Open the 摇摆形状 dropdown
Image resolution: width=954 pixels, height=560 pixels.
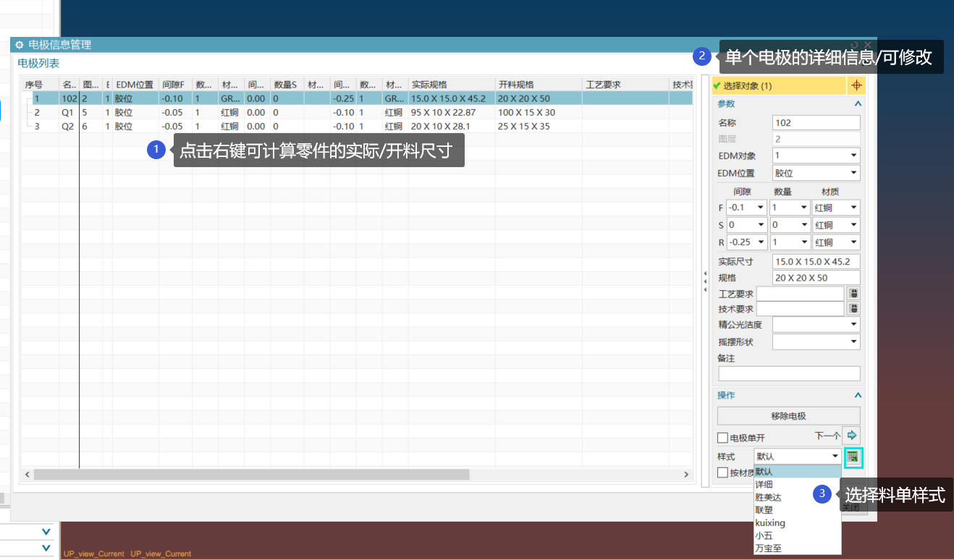coord(816,341)
